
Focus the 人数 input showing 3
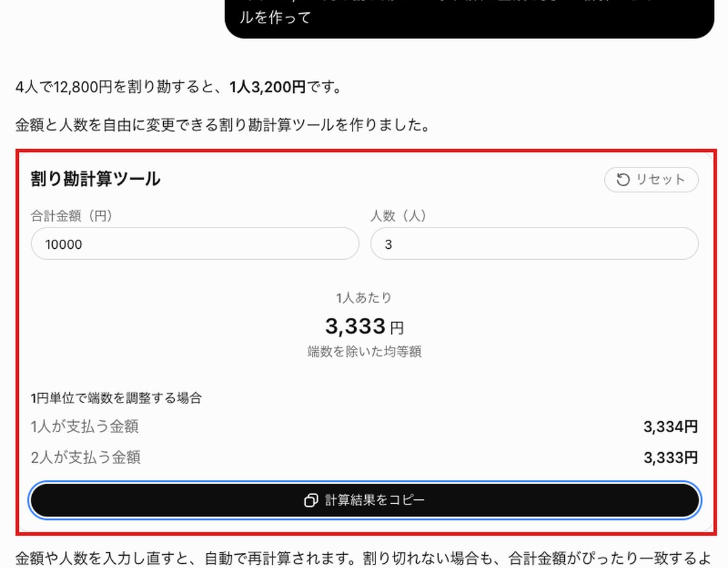tap(534, 244)
